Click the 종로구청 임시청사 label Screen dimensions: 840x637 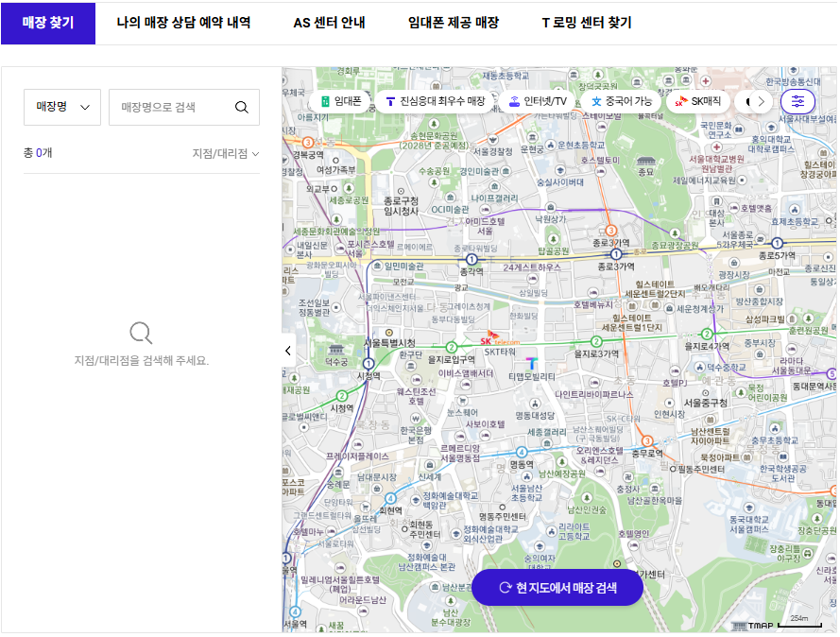pos(402,206)
